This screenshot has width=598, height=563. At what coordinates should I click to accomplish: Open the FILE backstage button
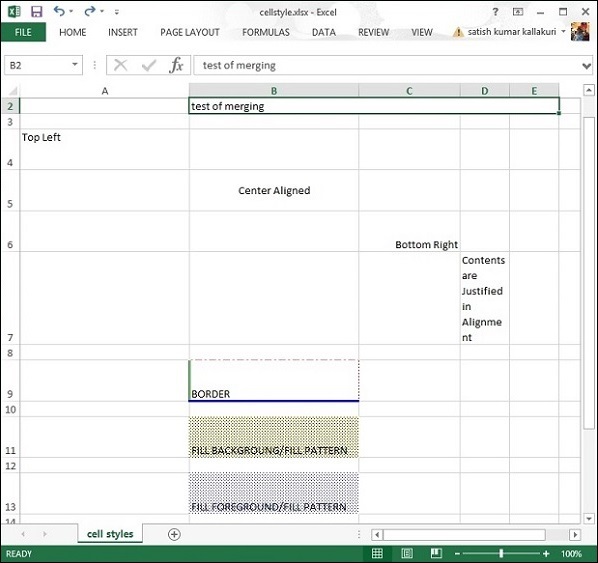[x=23, y=32]
